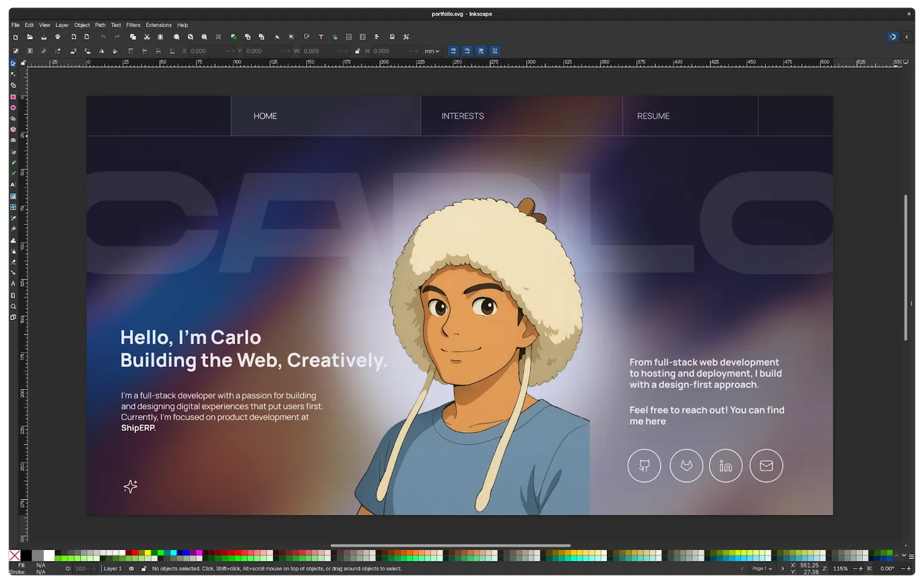The height and width of the screenshot is (585, 924).
Task: Toggle the snapping button at top right
Action: [x=893, y=37]
